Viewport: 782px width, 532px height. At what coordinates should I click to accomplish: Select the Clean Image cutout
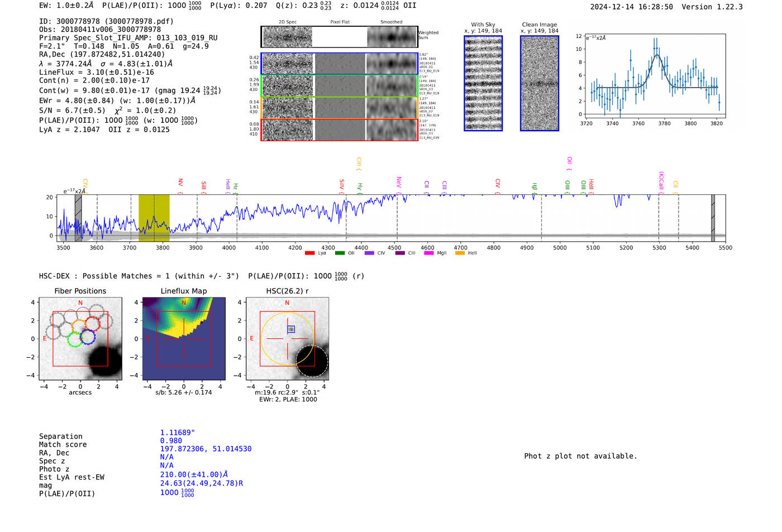(540, 83)
